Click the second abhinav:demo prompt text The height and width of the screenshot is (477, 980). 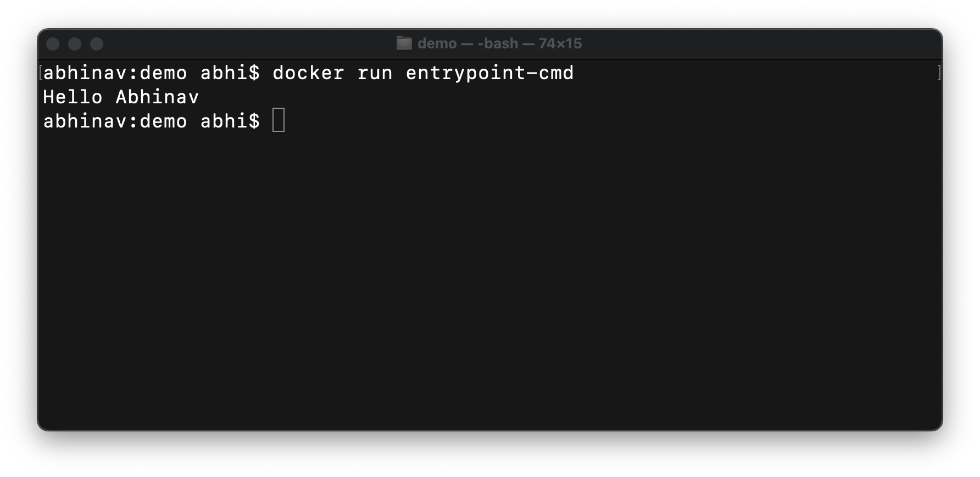coord(115,121)
